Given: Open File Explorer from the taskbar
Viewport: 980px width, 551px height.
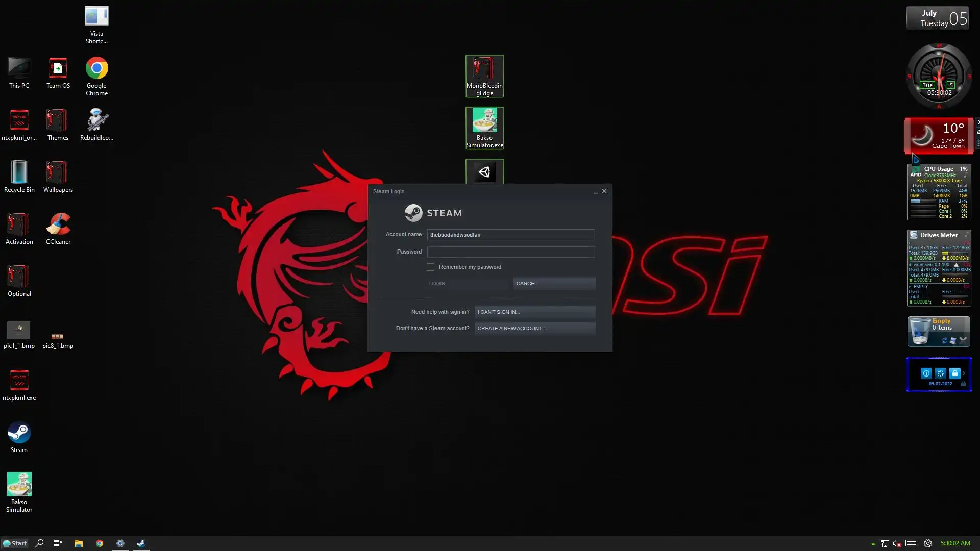Looking at the screenshot, I should (x=78, y=543).
